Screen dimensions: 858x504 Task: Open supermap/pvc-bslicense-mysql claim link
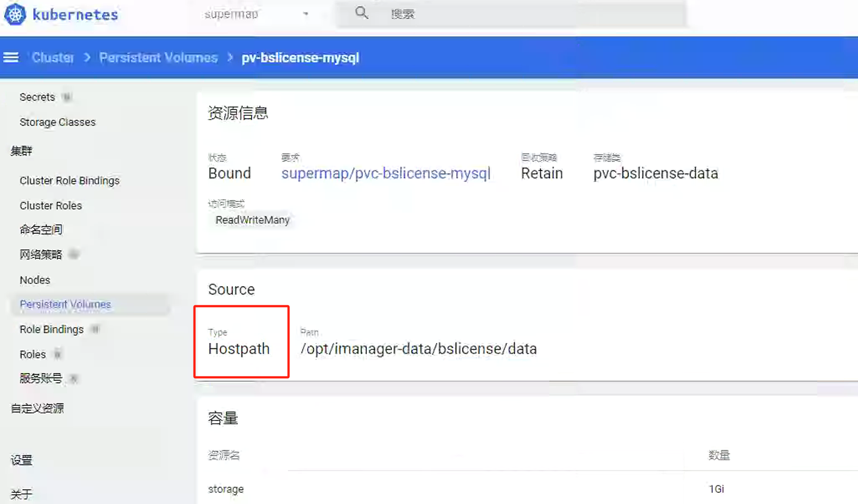(386, 173)
